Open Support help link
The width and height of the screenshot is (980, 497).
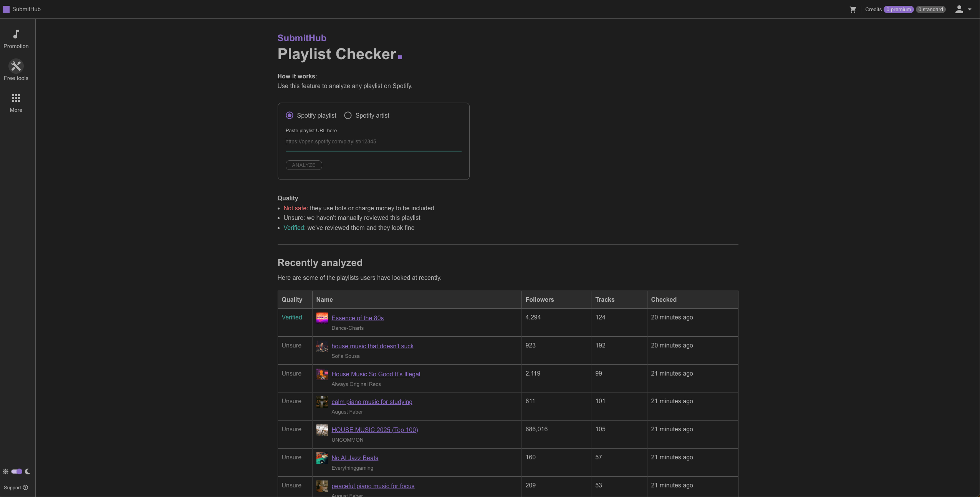click(x=16, y=487)
